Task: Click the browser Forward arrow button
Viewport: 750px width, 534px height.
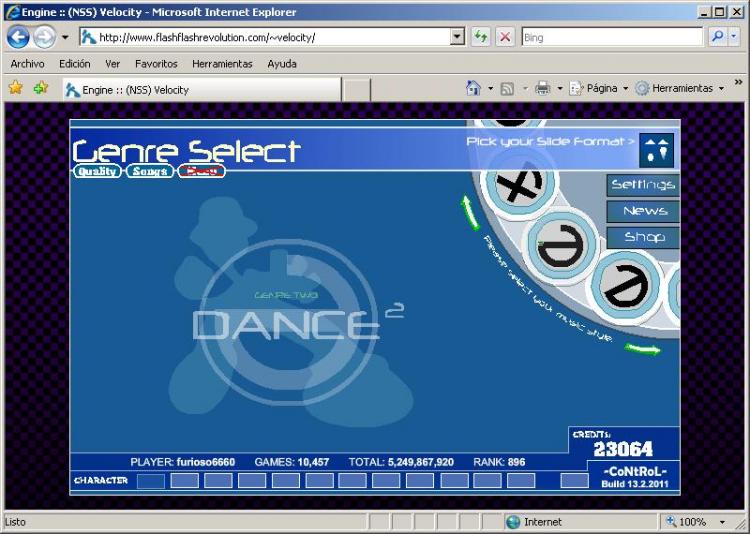Action: pos(44,37)
